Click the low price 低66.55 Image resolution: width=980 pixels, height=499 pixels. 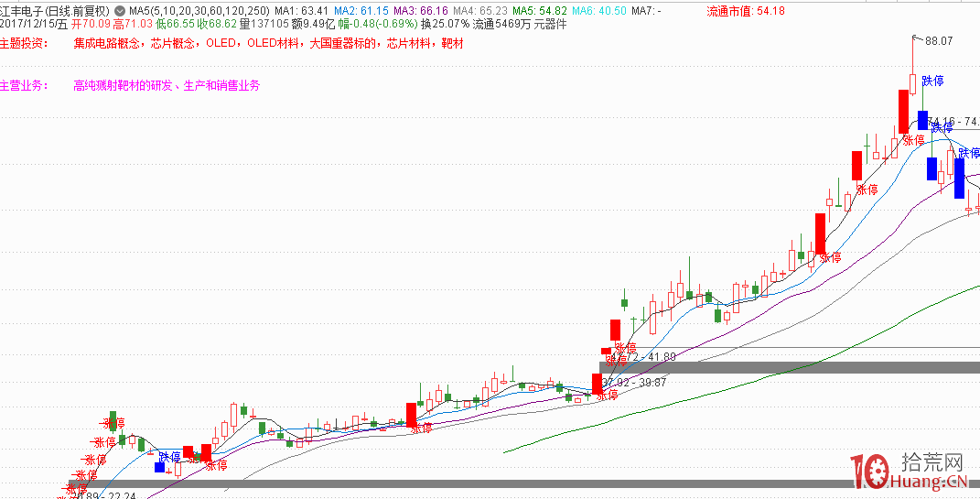(176, 25)
